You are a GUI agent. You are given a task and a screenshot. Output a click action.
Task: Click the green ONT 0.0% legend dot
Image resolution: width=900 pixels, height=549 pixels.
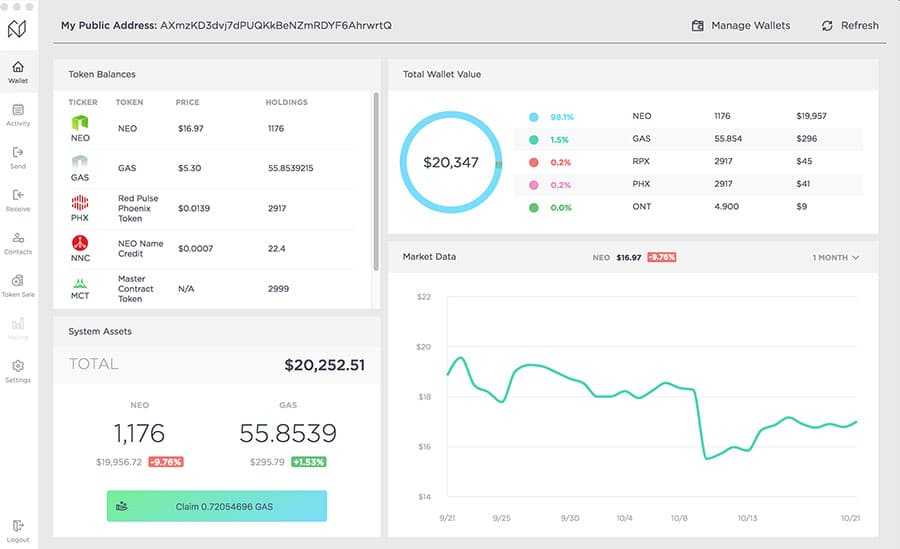[x=533, y=207]
